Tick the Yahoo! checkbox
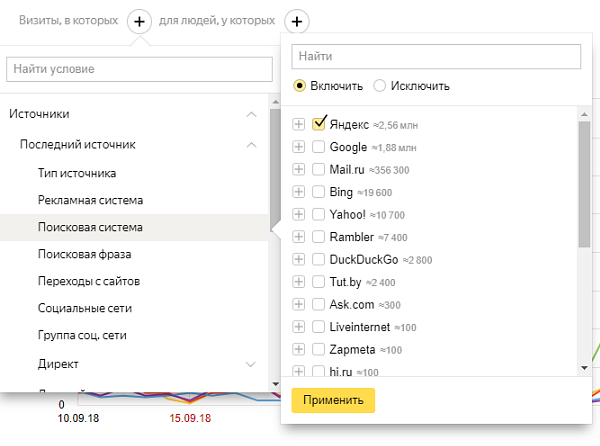The height and width of the screenshot is (446, 600). pos(318,214)
